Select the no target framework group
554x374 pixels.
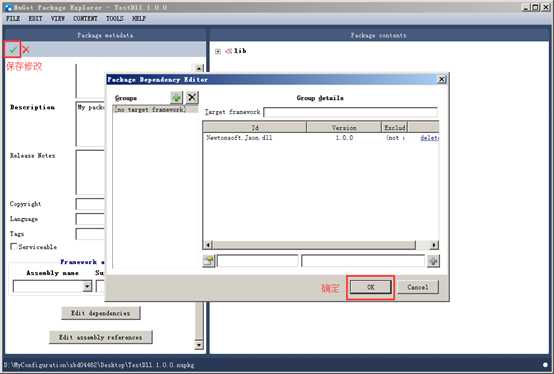150,109
